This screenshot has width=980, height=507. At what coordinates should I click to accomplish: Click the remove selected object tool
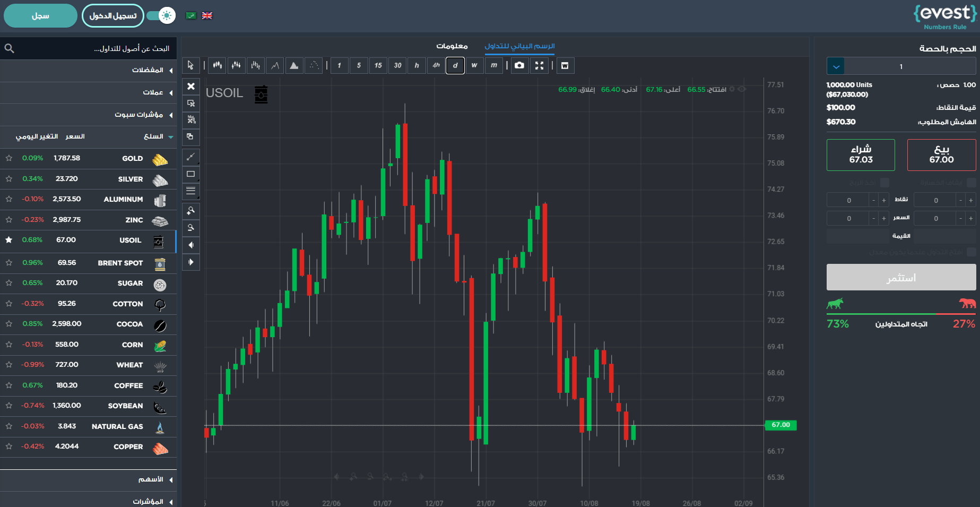(x=191, y=103)
